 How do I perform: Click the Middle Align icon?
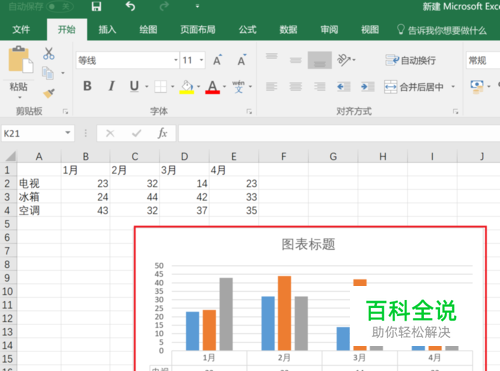(x=296, y=60)
